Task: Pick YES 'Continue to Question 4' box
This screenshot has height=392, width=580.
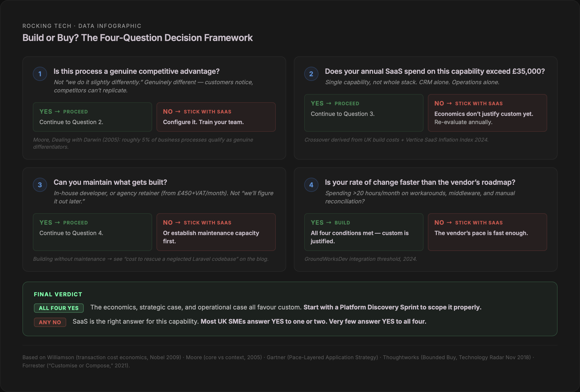Action: pos(92,232)
